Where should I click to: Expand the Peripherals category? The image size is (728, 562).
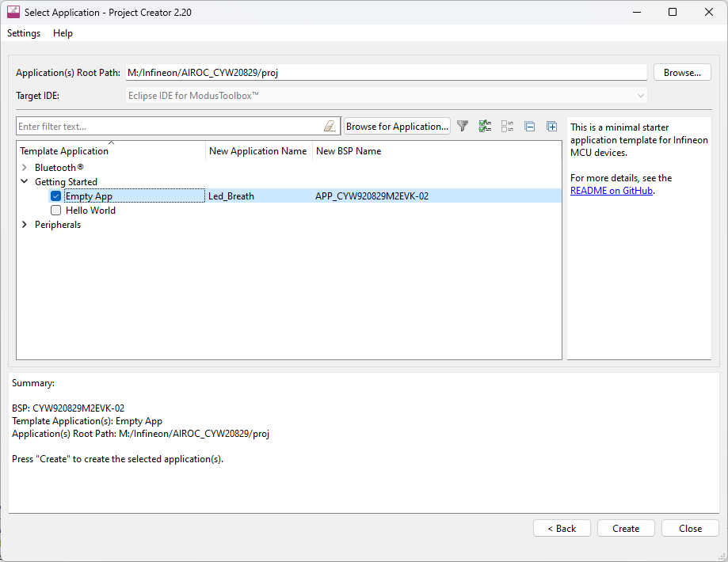point(25,225)
